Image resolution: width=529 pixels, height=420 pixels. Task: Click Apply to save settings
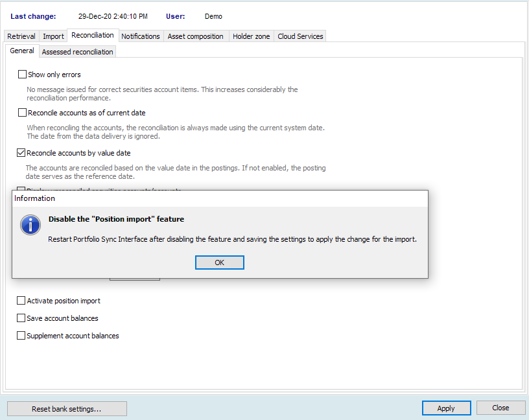click(446, 408)
